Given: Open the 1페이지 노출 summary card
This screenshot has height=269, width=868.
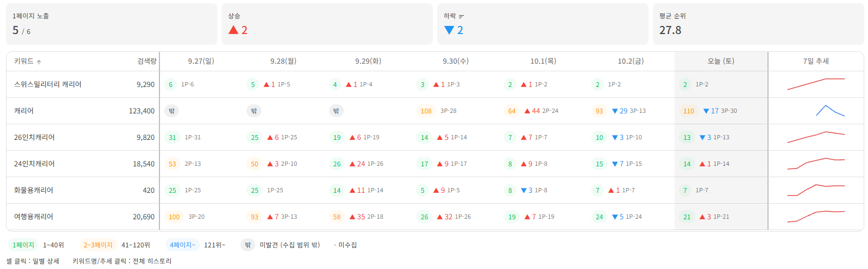Looking at the screenshot, I should [111, 24].
